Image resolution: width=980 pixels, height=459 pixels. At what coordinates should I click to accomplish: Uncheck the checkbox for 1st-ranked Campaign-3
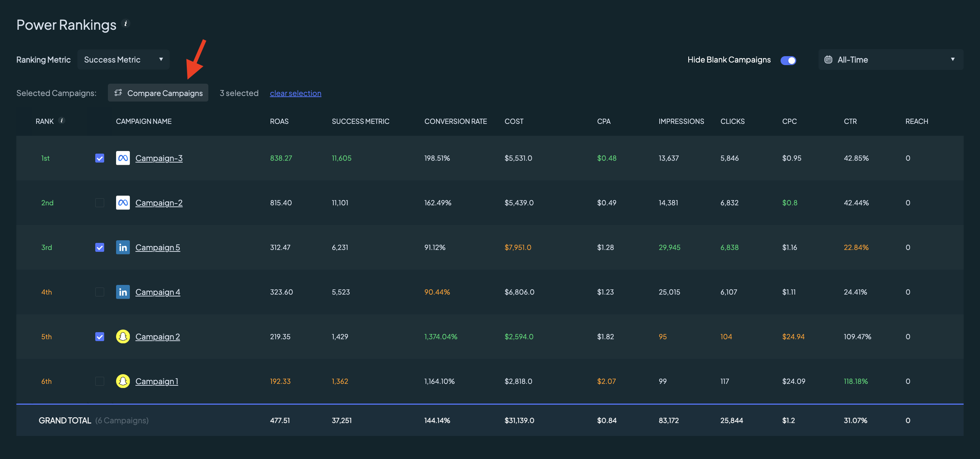100,158
